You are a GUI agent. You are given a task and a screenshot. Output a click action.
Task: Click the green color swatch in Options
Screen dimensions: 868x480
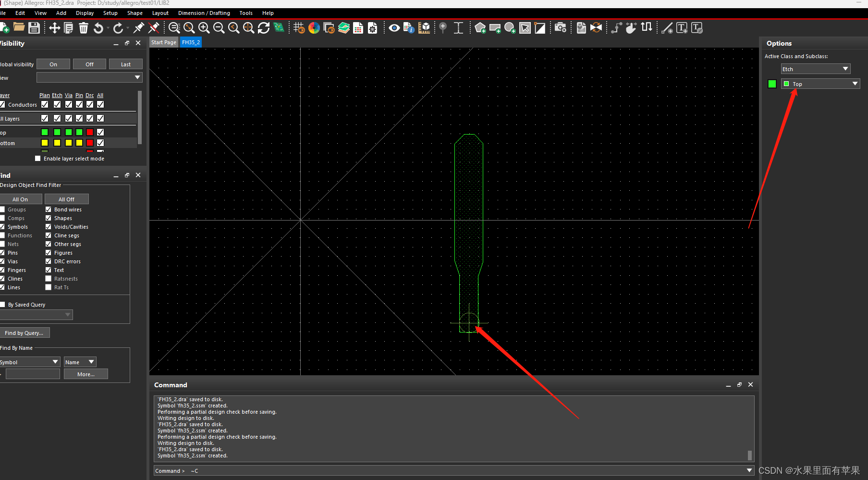point(772,84)
